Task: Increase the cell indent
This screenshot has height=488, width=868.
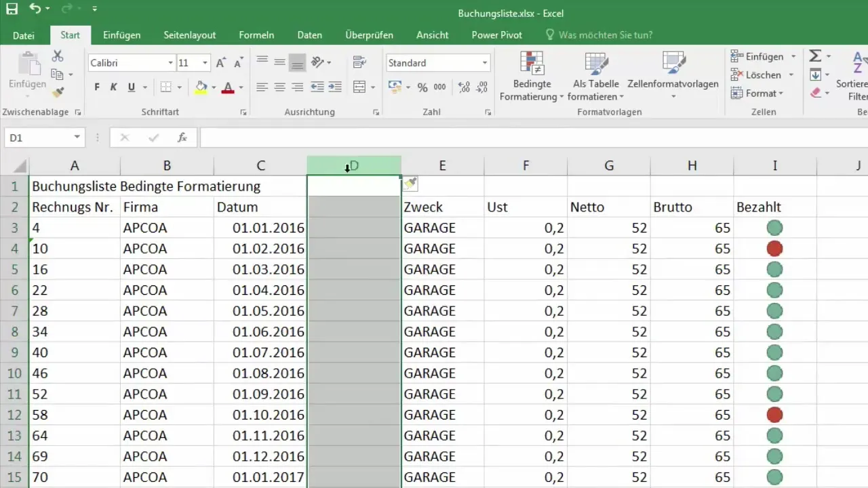Action: [335, 87]
